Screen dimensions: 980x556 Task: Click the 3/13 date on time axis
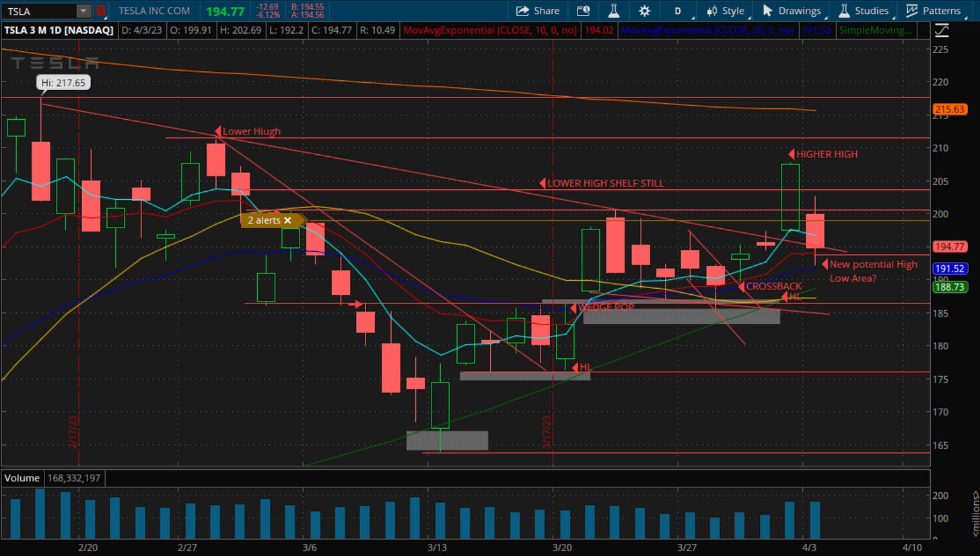[436, 547]
